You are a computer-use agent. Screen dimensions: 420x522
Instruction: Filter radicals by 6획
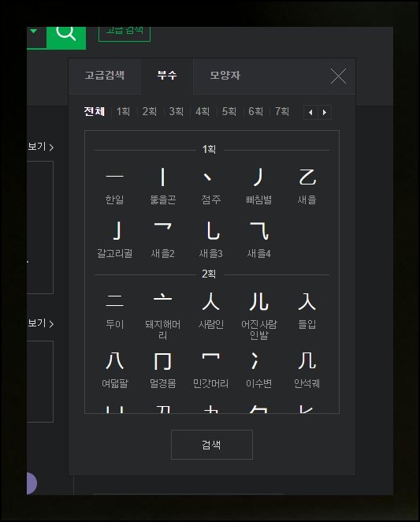tap(255, 111)
